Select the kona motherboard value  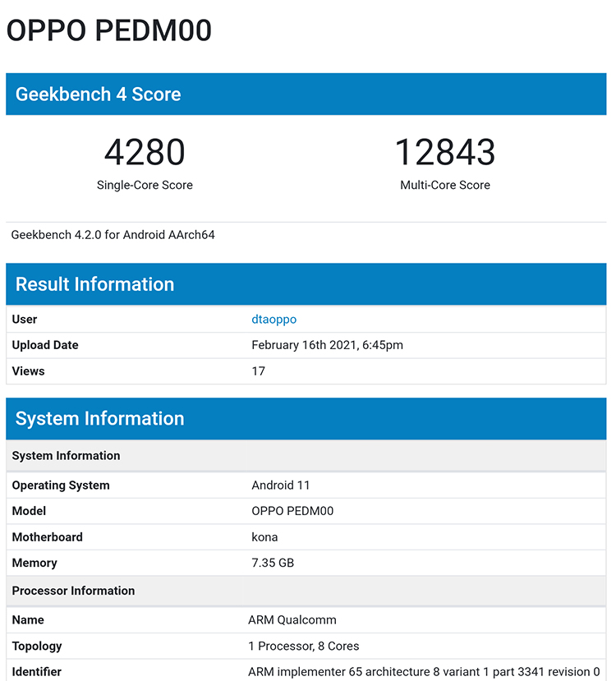264,536
